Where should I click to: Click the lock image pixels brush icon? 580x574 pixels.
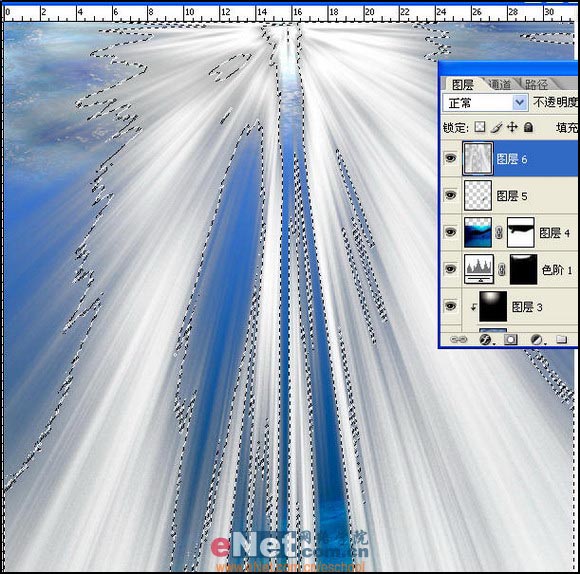[x=496, y=128]
